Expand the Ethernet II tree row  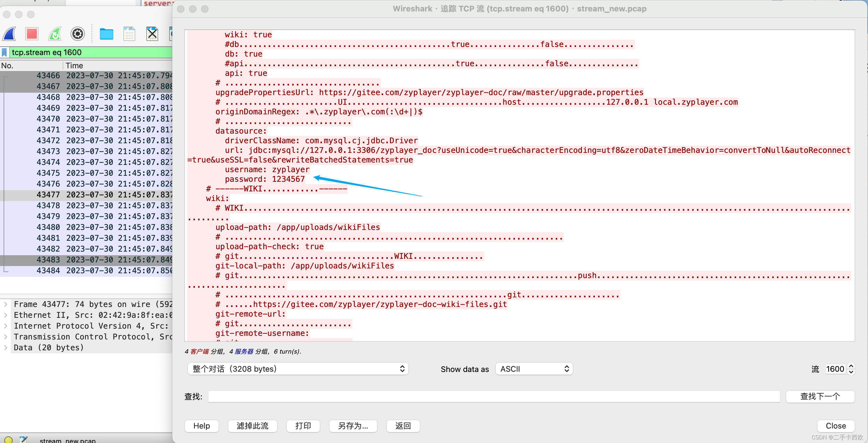point(6,315)
